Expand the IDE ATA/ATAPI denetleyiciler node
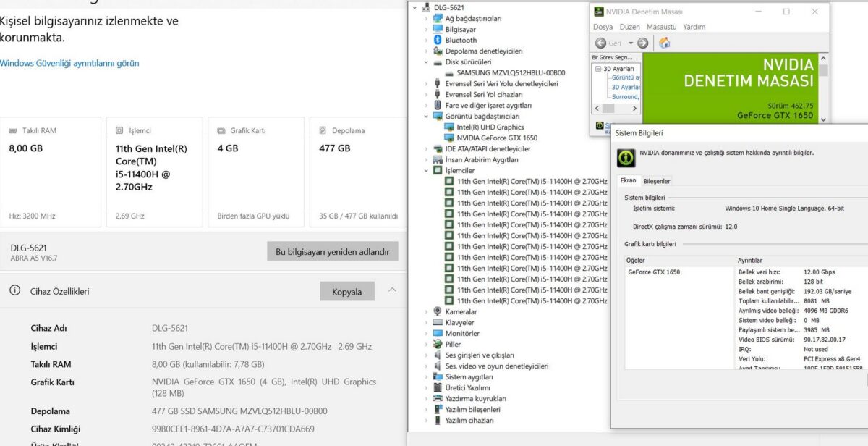 (426, 148)
